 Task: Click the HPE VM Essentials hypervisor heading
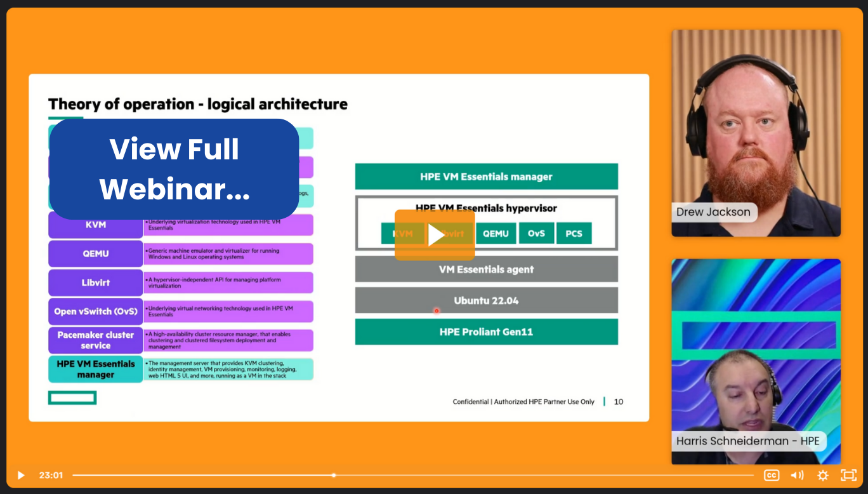[x=486, y=208]
